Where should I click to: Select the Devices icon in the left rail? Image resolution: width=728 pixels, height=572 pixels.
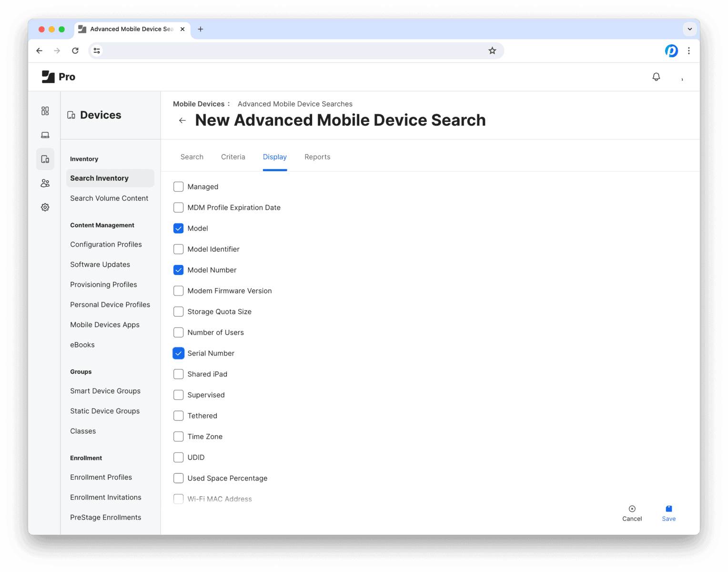click(45, 159)
